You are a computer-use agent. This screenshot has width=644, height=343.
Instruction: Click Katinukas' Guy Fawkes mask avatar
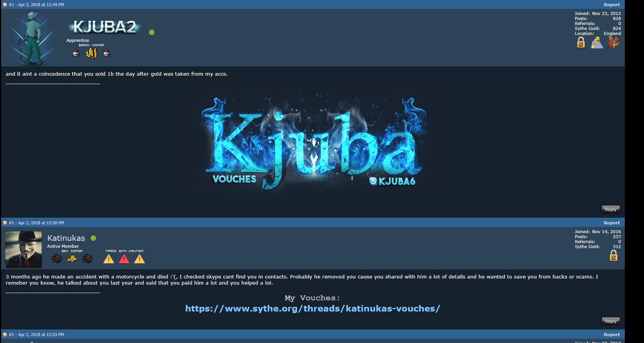[23, 250]
